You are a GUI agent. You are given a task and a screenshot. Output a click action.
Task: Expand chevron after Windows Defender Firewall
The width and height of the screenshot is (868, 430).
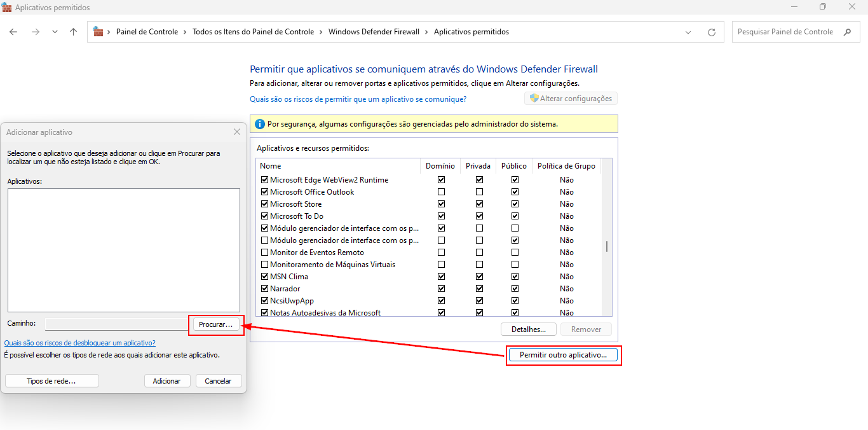[x=426, y=32]
